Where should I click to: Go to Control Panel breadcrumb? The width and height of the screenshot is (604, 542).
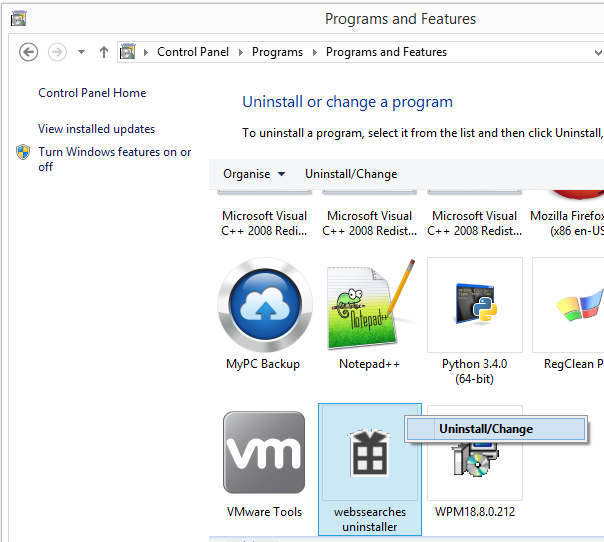193,52
